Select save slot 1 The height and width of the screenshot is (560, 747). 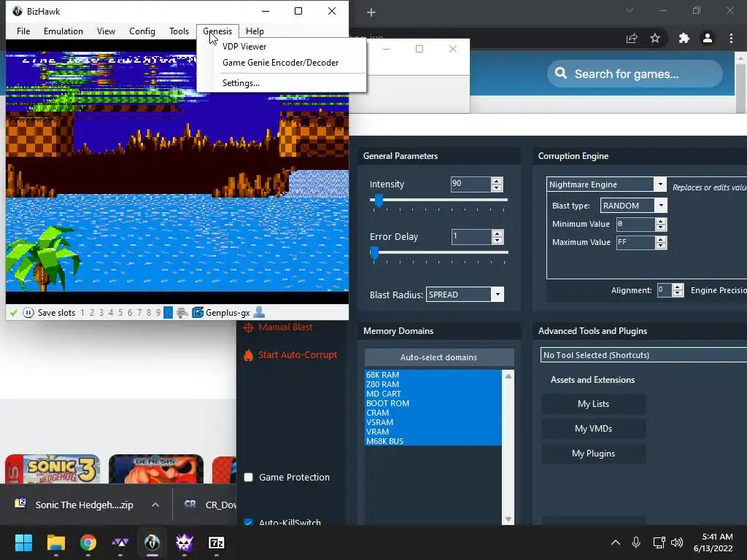[x=82, y=312]
